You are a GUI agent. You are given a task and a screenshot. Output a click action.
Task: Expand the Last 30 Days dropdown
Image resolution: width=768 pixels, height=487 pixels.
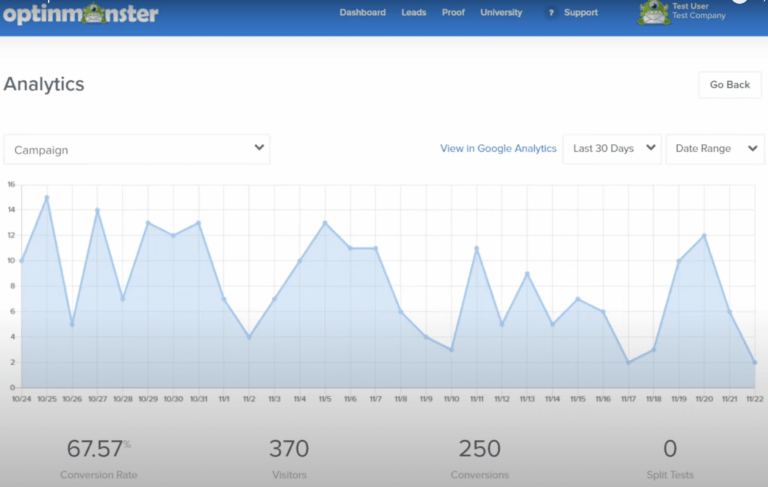612,148
